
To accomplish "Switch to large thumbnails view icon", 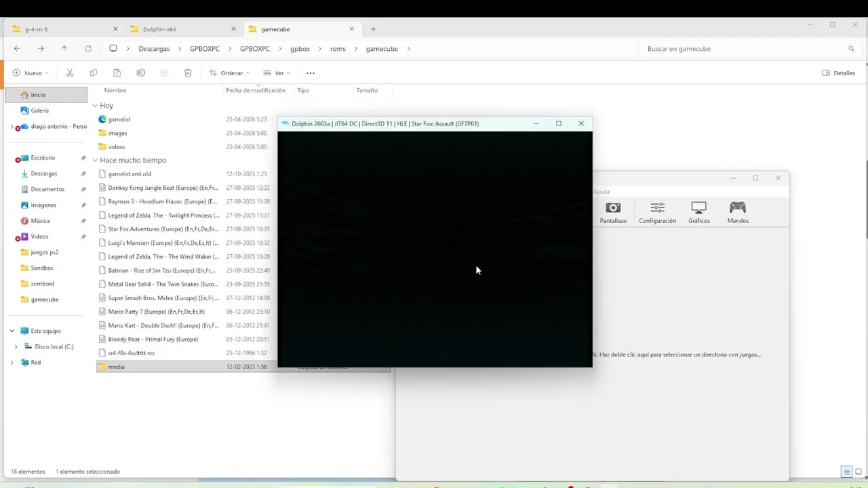I will 857,472.
